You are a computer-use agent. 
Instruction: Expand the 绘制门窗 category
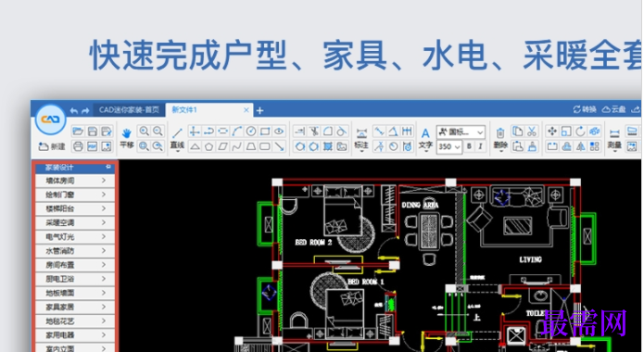pos(75,195)
